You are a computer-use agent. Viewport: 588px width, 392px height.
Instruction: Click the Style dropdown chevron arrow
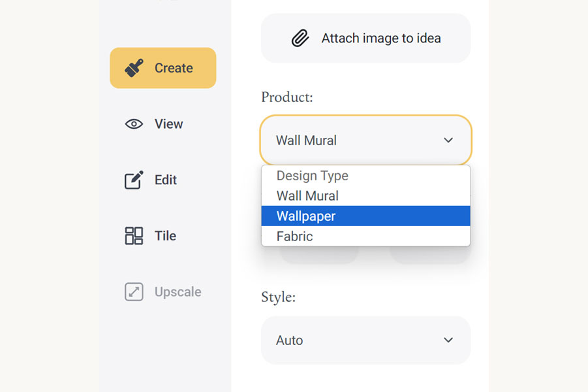pos(448,340)
